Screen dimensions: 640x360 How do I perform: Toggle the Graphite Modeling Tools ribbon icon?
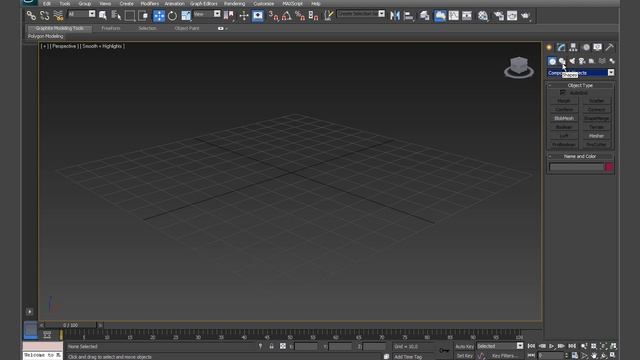pos(440,16)
